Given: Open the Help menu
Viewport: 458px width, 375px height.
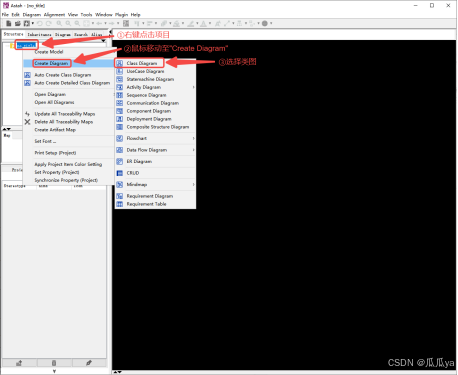Looking at the screenshot, I should [x=135, y=15].
